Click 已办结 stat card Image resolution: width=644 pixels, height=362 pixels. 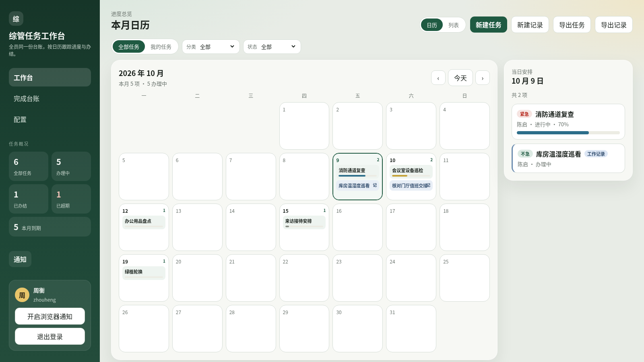(x=29, y=199)
